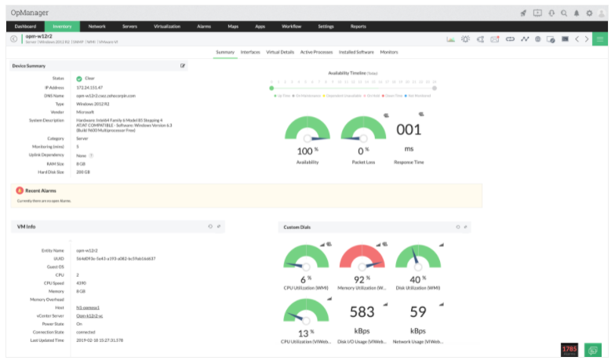Click the Availability Timeline grey end marker
The height and width of the screenshot is (364, 615).
click(x=435, y=88)
